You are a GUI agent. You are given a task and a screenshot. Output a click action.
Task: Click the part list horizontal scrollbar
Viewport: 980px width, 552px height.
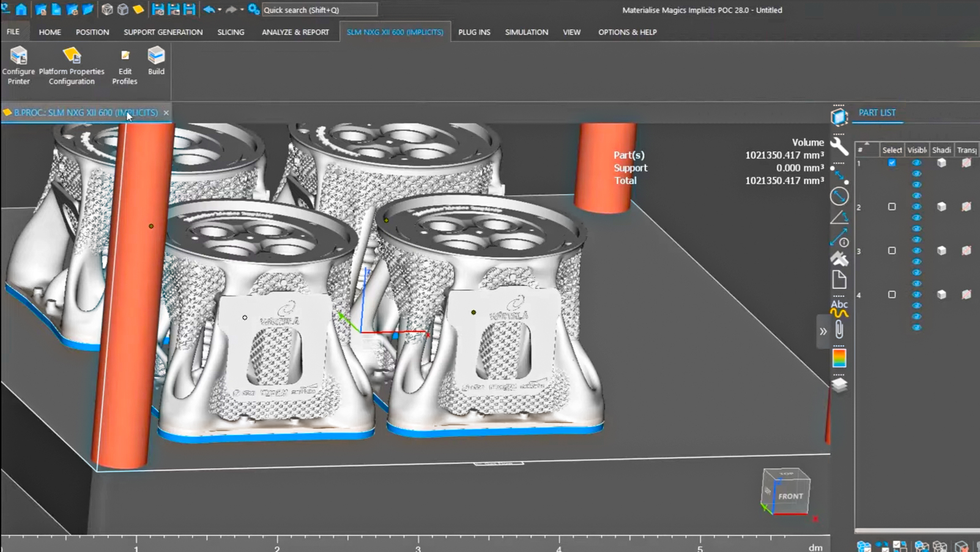point(917,531)
